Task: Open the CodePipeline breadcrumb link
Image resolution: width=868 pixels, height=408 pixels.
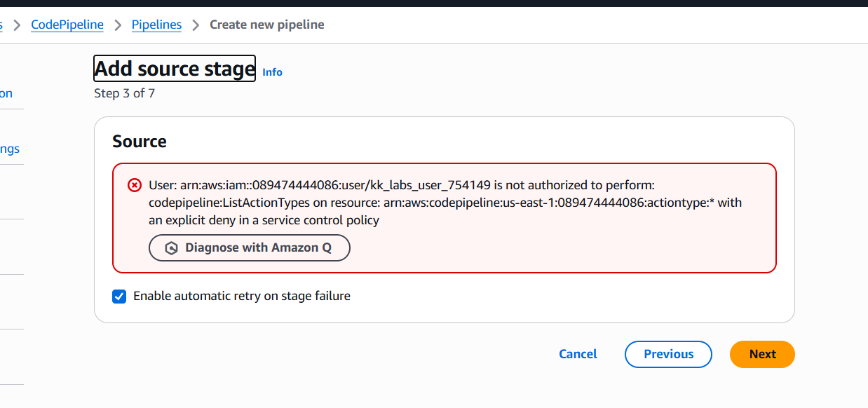Action: click(x=67, y=25)
